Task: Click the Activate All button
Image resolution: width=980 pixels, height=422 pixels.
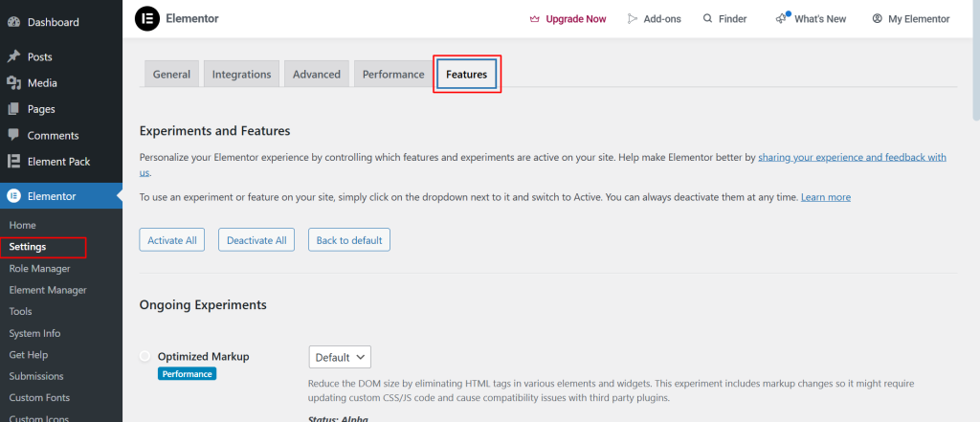Action: pos(174,240)
